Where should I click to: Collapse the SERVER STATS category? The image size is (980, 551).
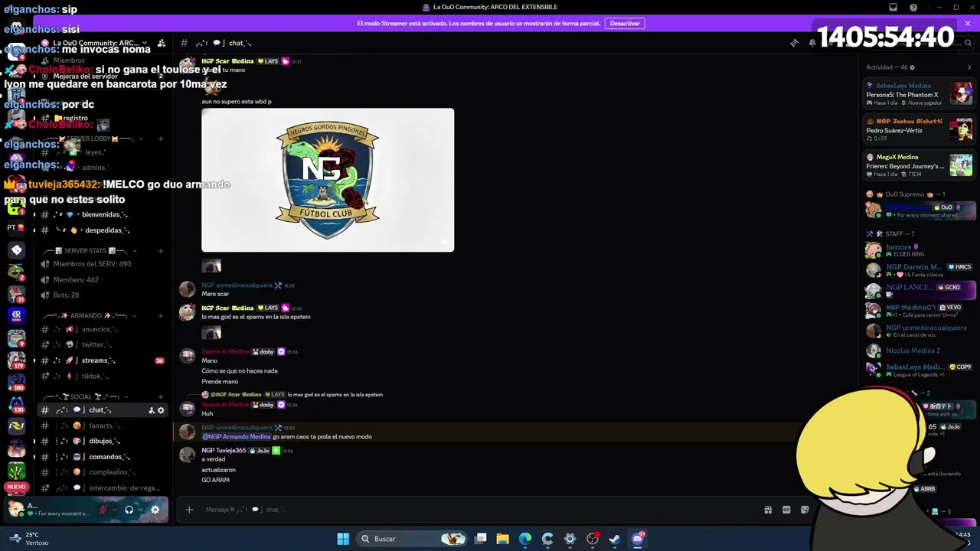(90, 251)
